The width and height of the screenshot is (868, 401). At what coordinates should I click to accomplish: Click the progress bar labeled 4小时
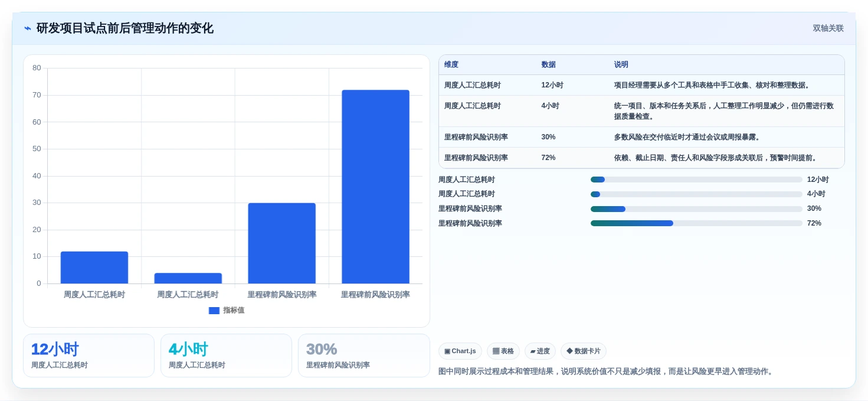pos(696,194)
